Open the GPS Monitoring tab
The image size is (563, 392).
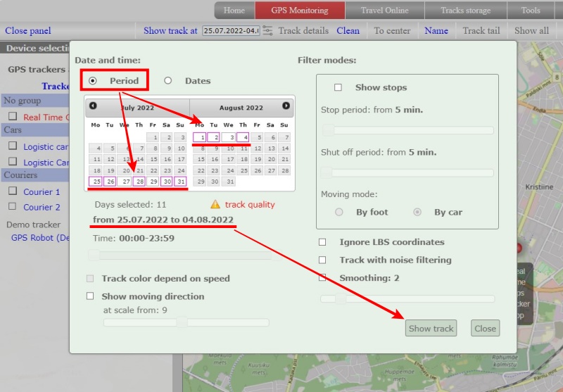300,11
